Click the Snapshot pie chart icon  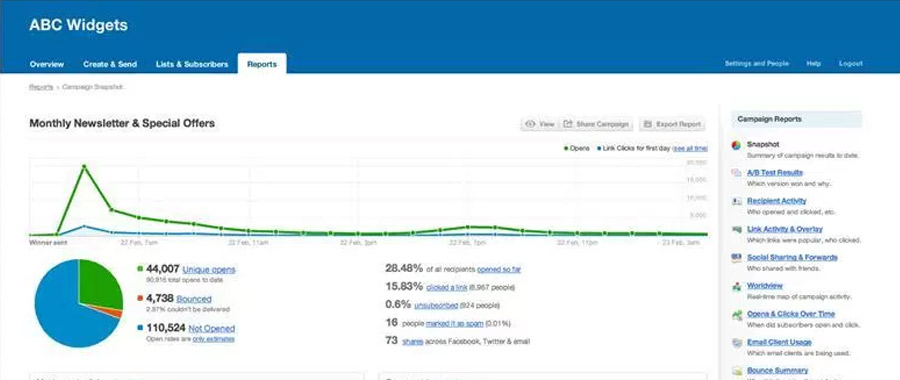(736, 145)
